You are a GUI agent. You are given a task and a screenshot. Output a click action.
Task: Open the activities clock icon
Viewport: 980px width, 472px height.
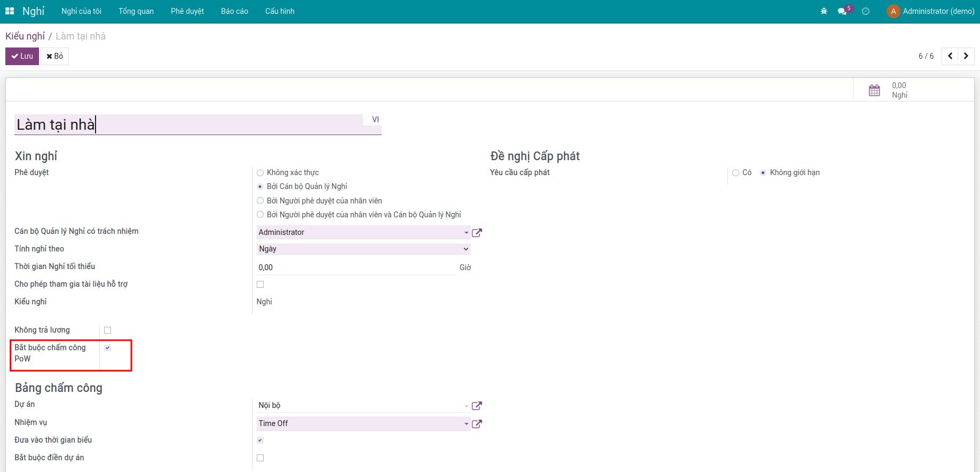[866, 11]
